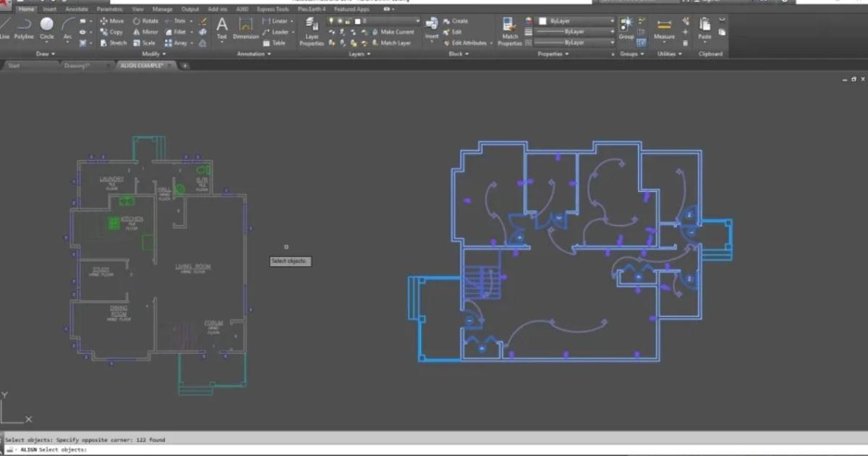The width and height of the screenshot is (868, 456).
Task: Select the Polyline drawing tool
Action: coord(24,28)
